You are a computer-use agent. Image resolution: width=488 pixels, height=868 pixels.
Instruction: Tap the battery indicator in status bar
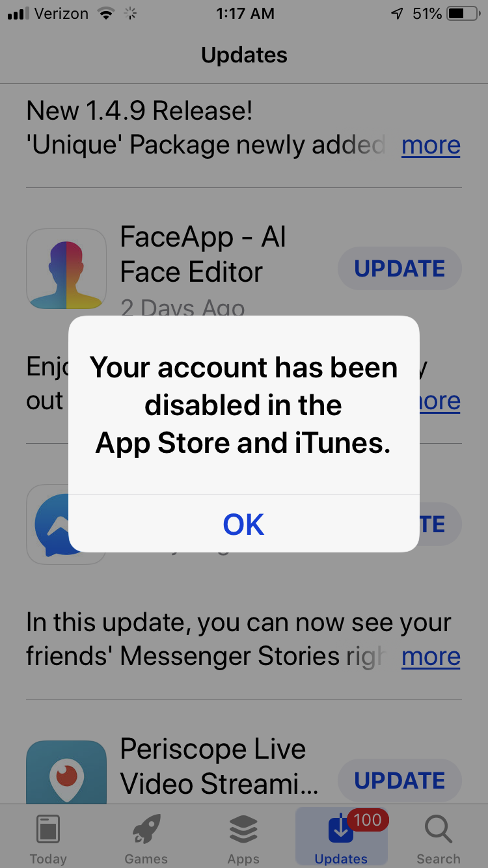point(464,13)
